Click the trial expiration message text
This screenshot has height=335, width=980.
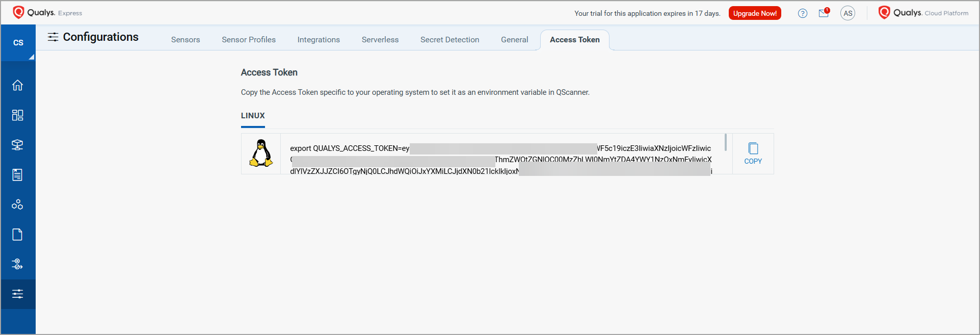[647, 13]
